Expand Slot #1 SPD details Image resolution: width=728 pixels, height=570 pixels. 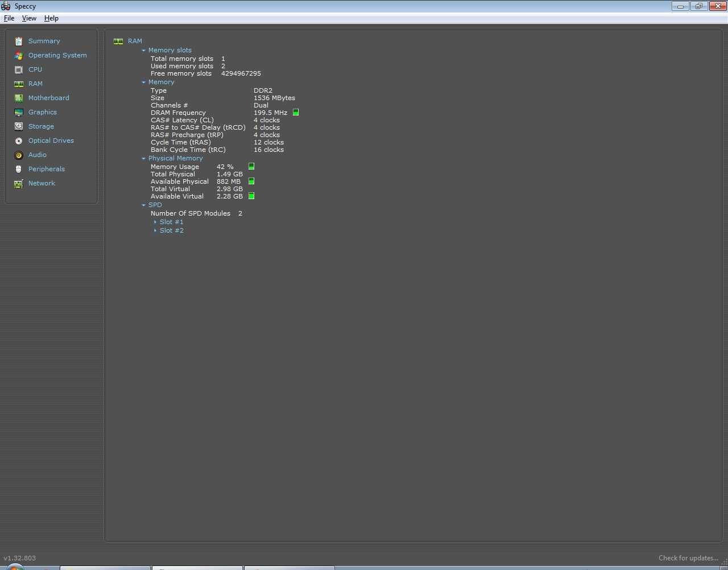[155, 222]
